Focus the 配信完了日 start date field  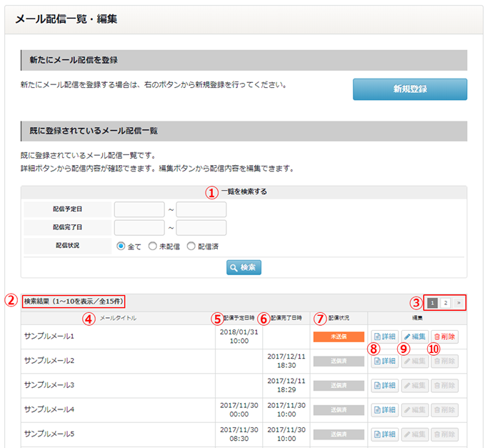click(x=139, y=228)
